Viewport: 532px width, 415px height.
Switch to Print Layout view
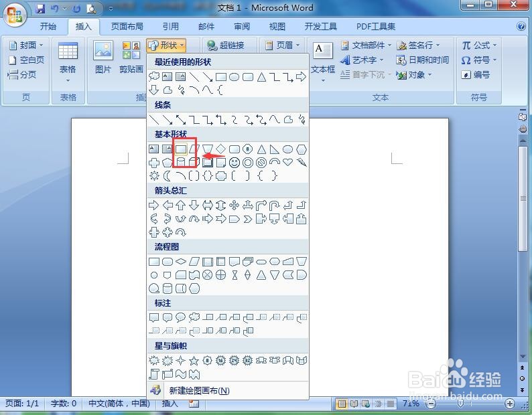[342, 404]
